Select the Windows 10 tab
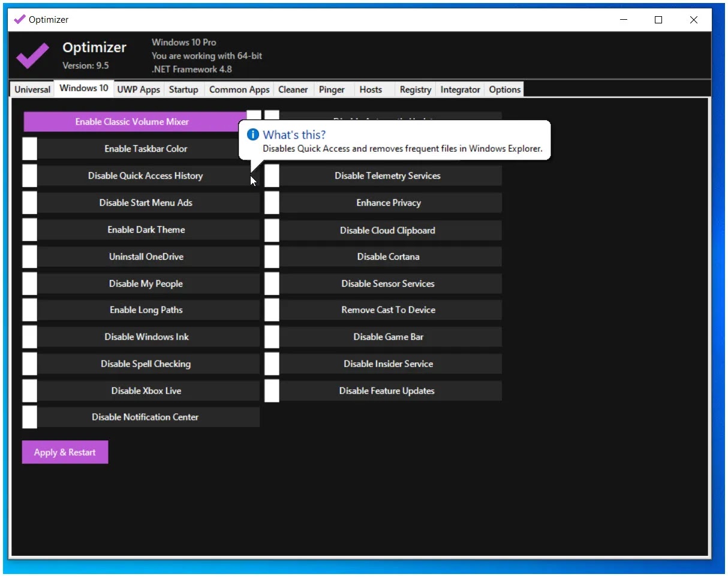 coord(84,88)
